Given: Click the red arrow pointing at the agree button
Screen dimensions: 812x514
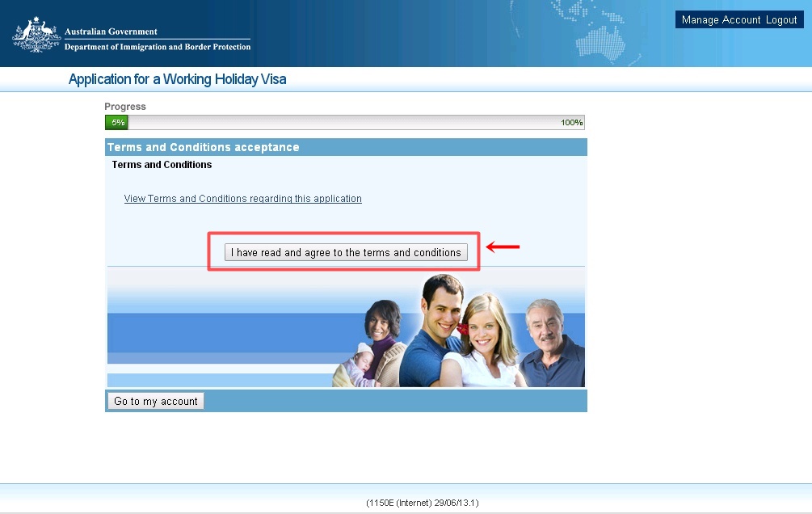Looking at the screenshot, I should coord(503,246).
